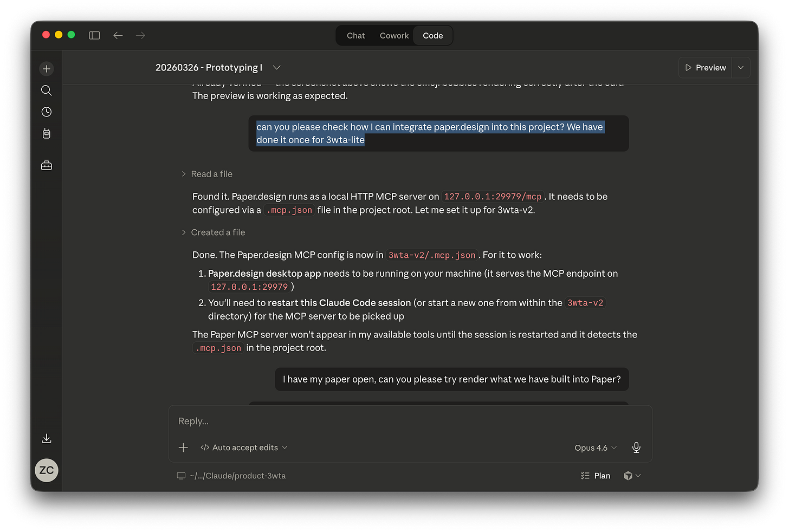This screenshot has width=789, height=532.
Task: Click the 127.0.0.1:29979/mcp code text
Action: [493, 197]
